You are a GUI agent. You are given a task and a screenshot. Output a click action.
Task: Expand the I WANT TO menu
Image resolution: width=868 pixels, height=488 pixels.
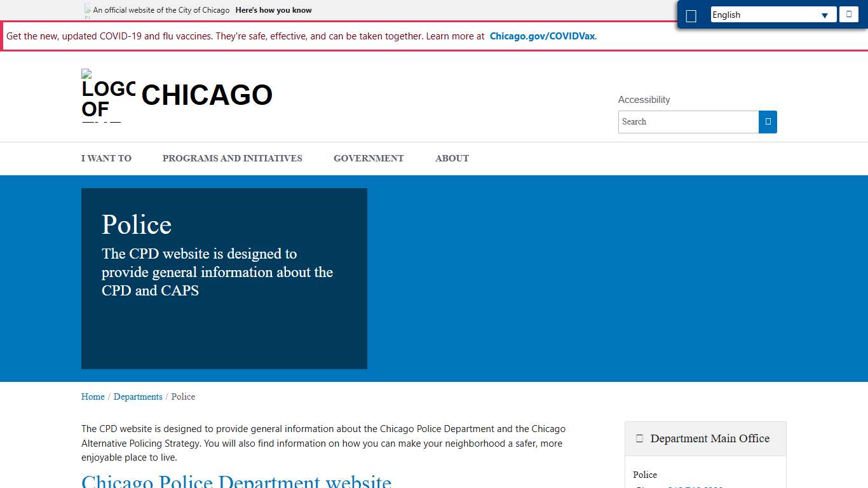click(x=106, y=158)
